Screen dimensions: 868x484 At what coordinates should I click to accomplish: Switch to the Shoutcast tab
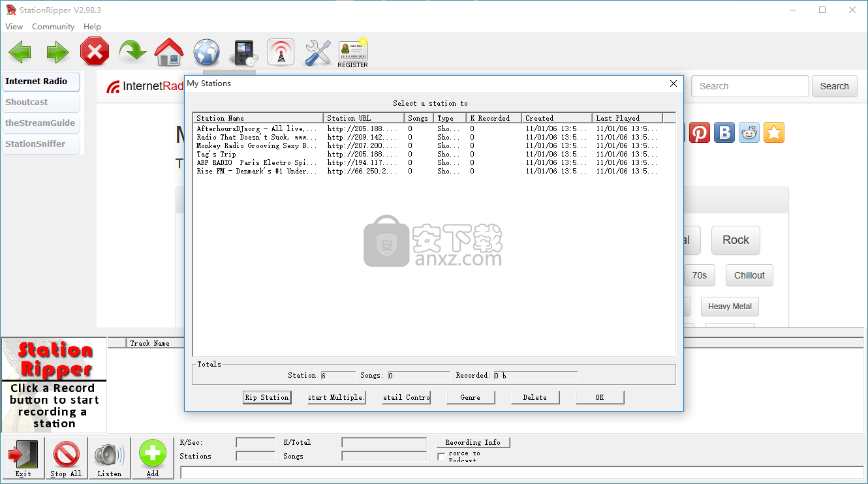(41, 102)
